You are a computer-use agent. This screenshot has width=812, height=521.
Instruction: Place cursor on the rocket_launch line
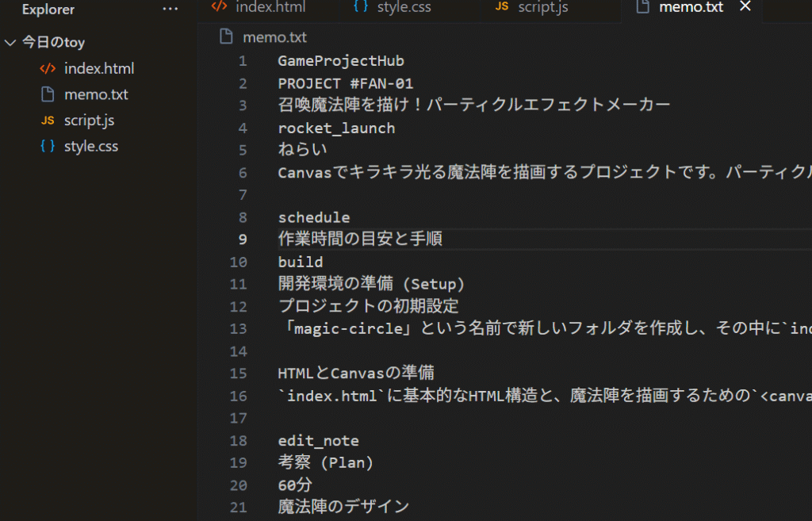pyautogui.click(x=336, y=128)
